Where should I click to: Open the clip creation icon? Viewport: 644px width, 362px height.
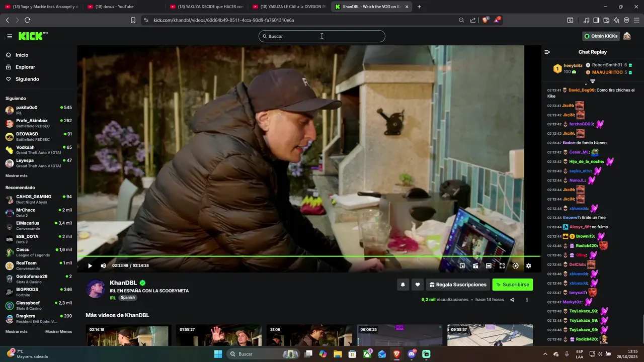tap(475, 265)
